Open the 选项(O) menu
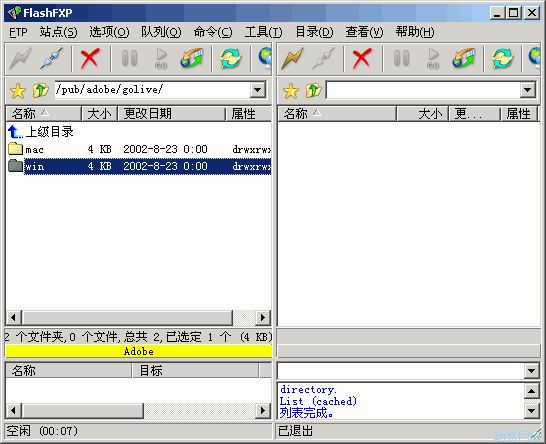 109,32
